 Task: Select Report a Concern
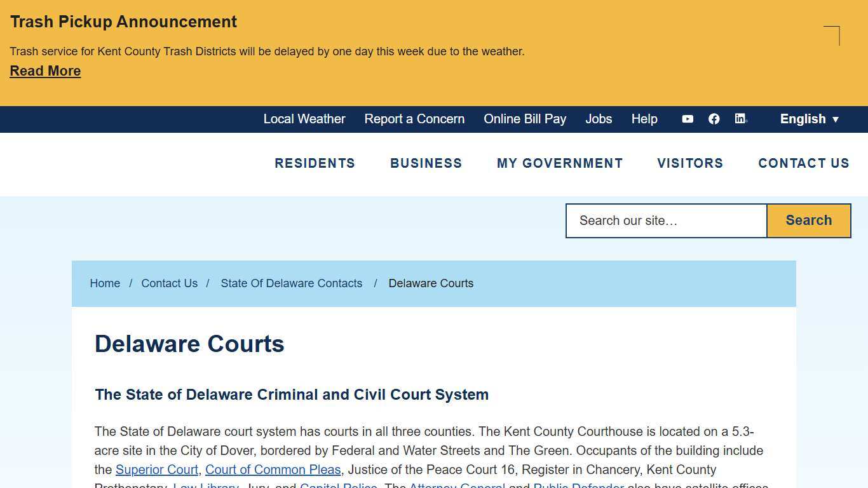414,119
